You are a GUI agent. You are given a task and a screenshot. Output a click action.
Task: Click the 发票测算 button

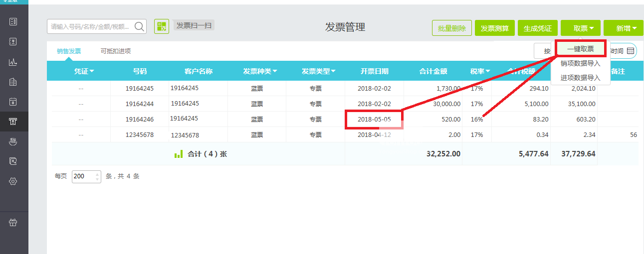(495, 28)
